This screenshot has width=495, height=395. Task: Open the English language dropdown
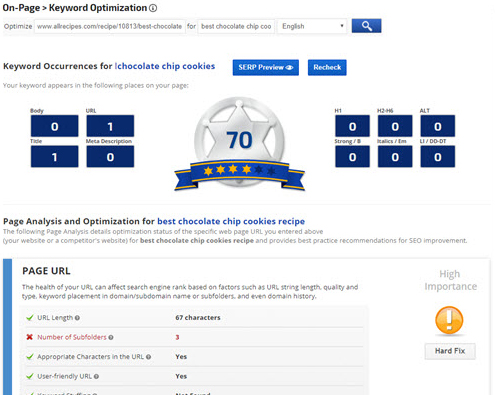coord(312,26)
